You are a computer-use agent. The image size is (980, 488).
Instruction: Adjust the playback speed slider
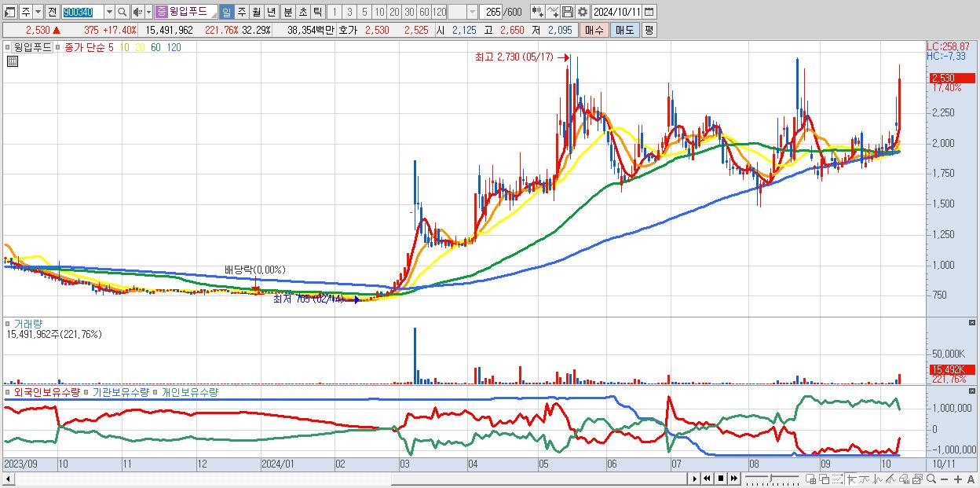tap(771, 479)
